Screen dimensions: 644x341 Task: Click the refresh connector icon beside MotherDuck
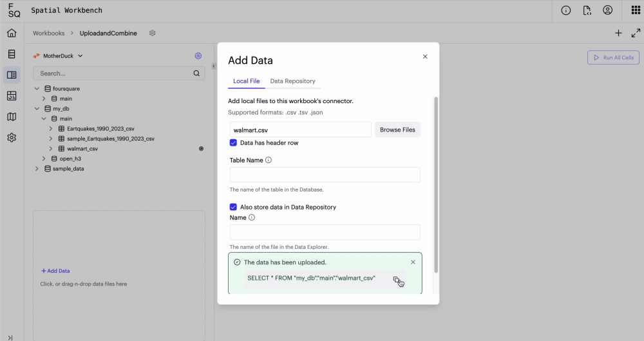point(198,56)
